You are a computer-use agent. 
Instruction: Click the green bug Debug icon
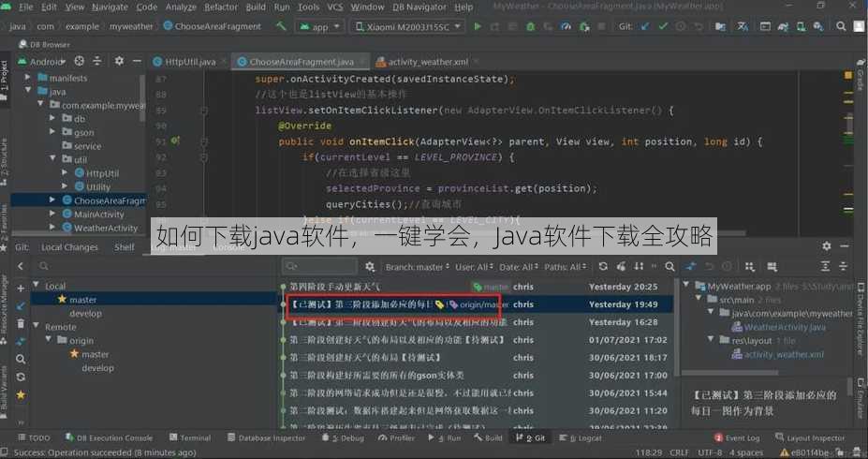coord(530,26)
